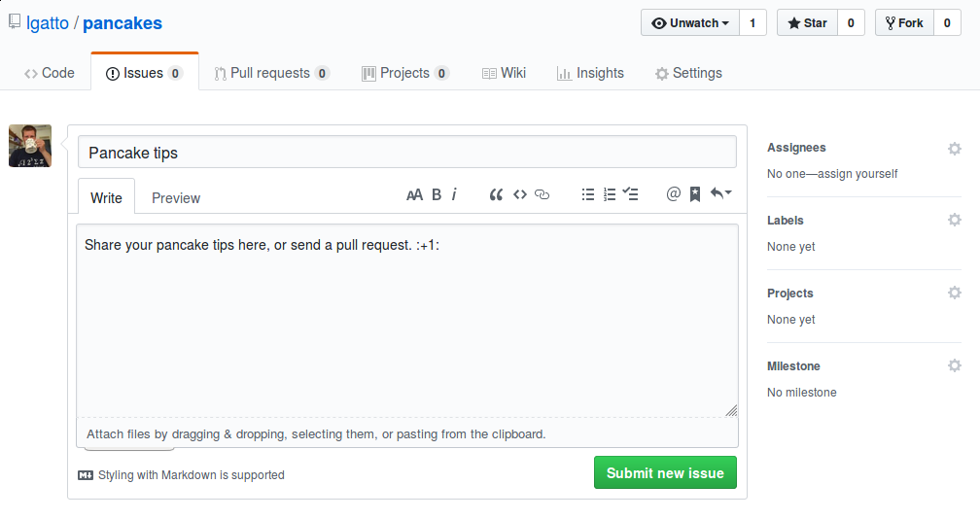This screenshot has height=519, width=980.
Task: Submit the new issue
Action: point(665,472)
